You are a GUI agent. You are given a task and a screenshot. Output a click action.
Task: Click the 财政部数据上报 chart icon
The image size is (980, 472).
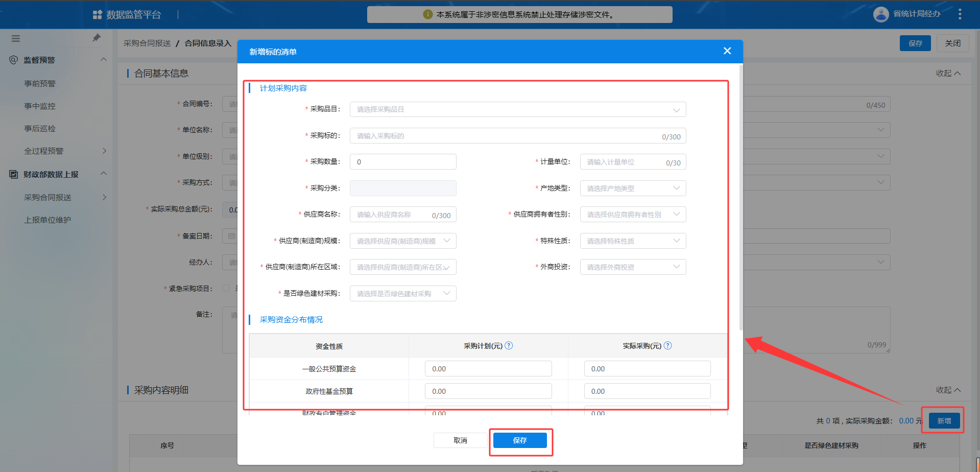point(14,175)
